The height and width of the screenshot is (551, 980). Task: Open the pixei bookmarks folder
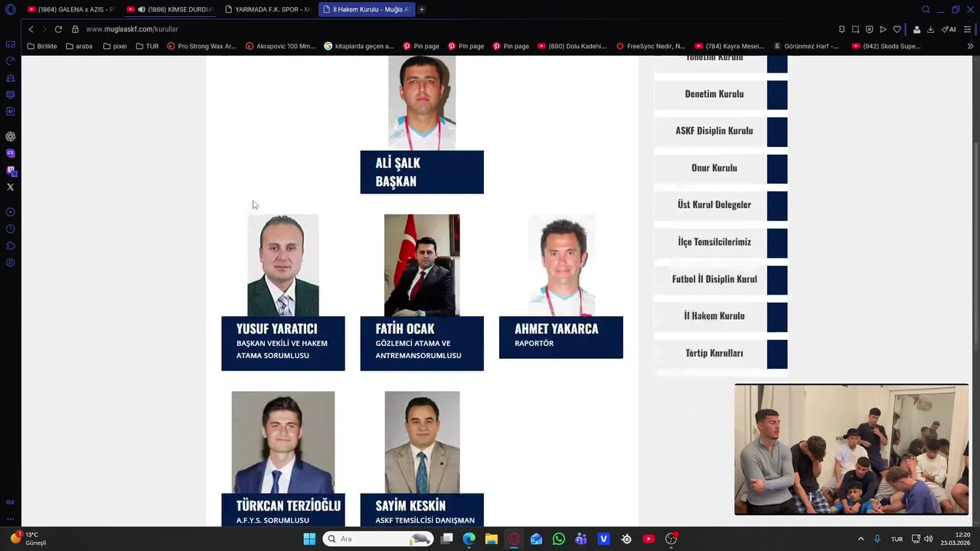115,46
